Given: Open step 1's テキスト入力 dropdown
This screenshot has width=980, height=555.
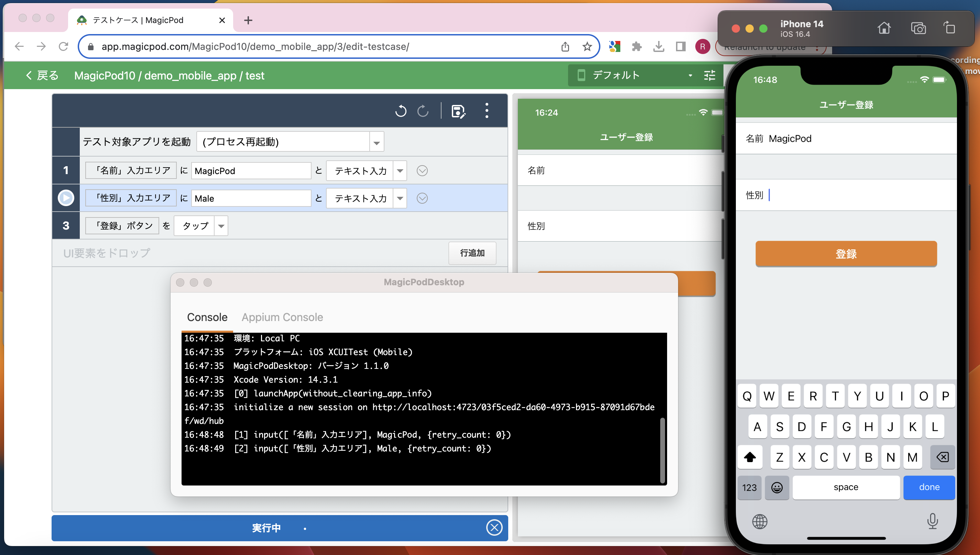Looking at the screenshot, I should [x=400, y=170].
